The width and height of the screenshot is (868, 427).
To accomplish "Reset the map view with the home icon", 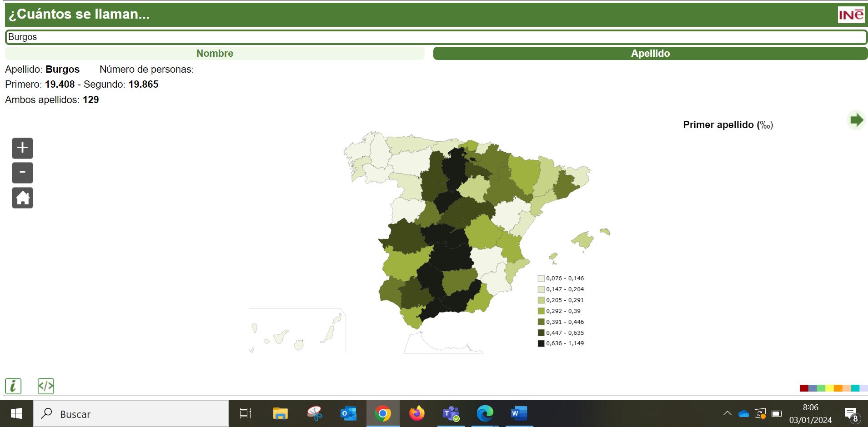I will [22, 198].
